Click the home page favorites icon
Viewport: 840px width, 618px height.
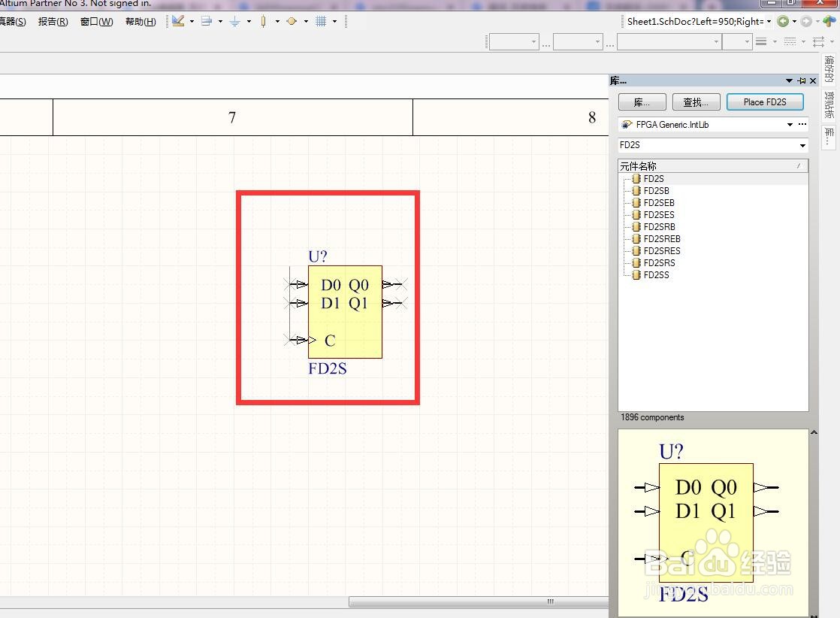[829, 22]
